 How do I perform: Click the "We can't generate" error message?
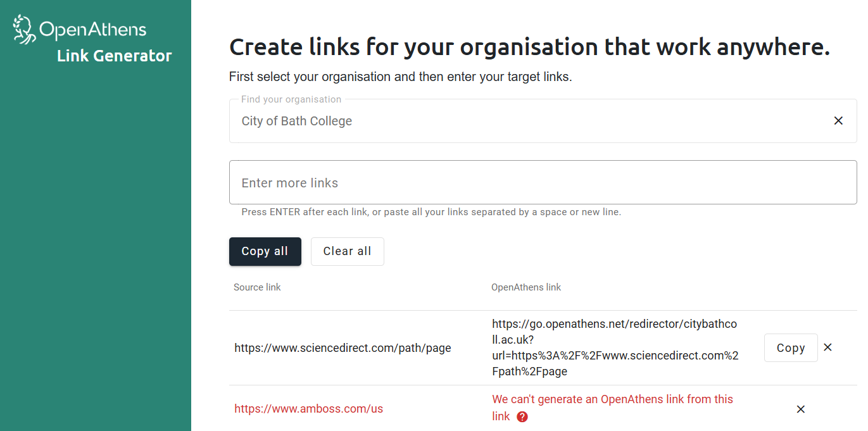[612, 408]
